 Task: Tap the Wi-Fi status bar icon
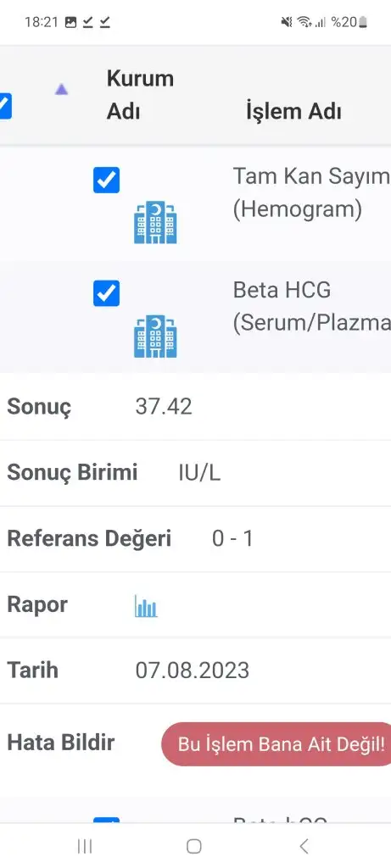tap(304, 22)
